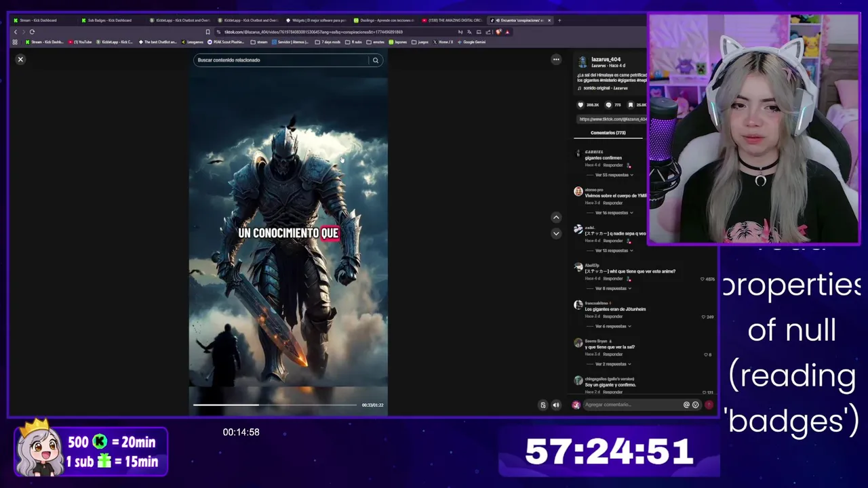This screenshot has width=868, height=488.
Task: Go back with browser back arrow
Action: [x=16, y=32]
